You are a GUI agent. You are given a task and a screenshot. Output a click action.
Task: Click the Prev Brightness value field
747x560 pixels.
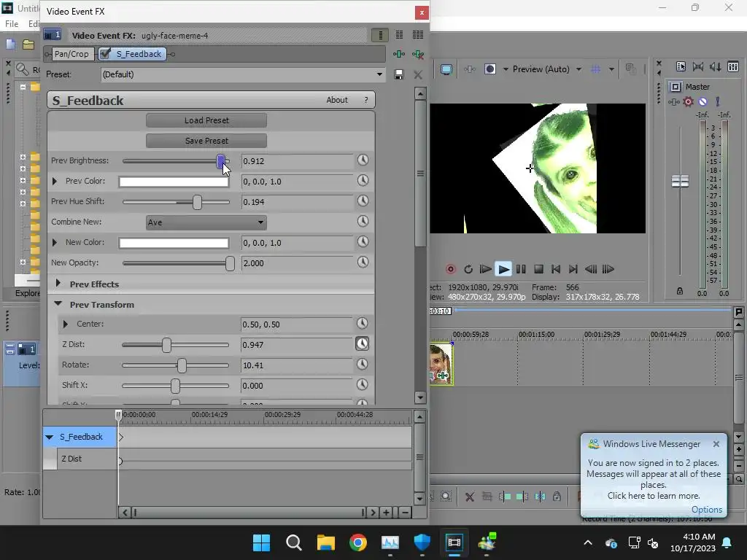pyautogui.click(x=298, y=161)
